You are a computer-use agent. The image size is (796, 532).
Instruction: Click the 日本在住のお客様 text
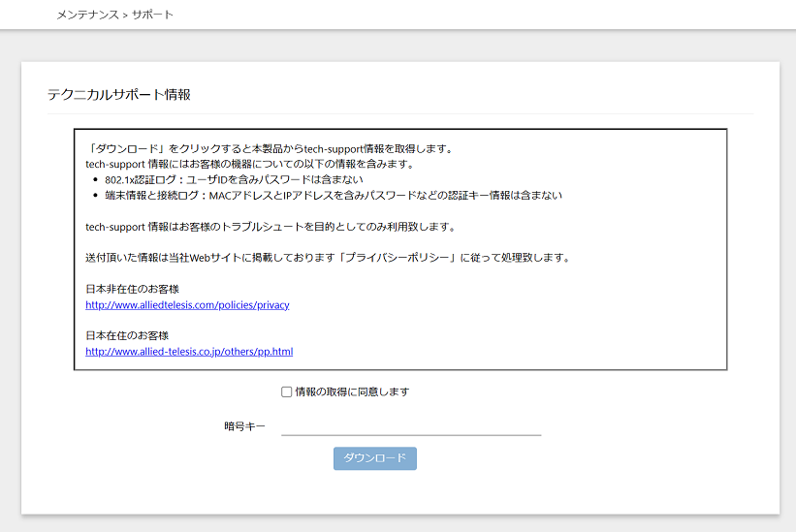(127, 336)
